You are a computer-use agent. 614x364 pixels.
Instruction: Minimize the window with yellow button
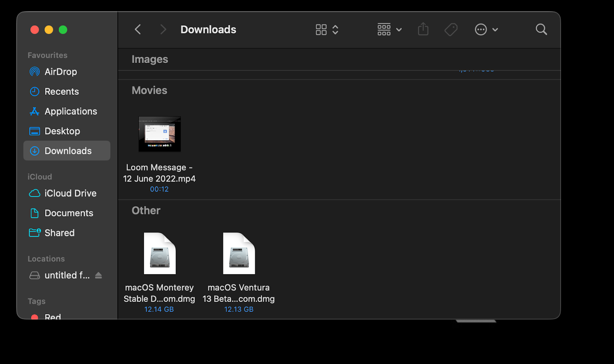tap(49, 30)
